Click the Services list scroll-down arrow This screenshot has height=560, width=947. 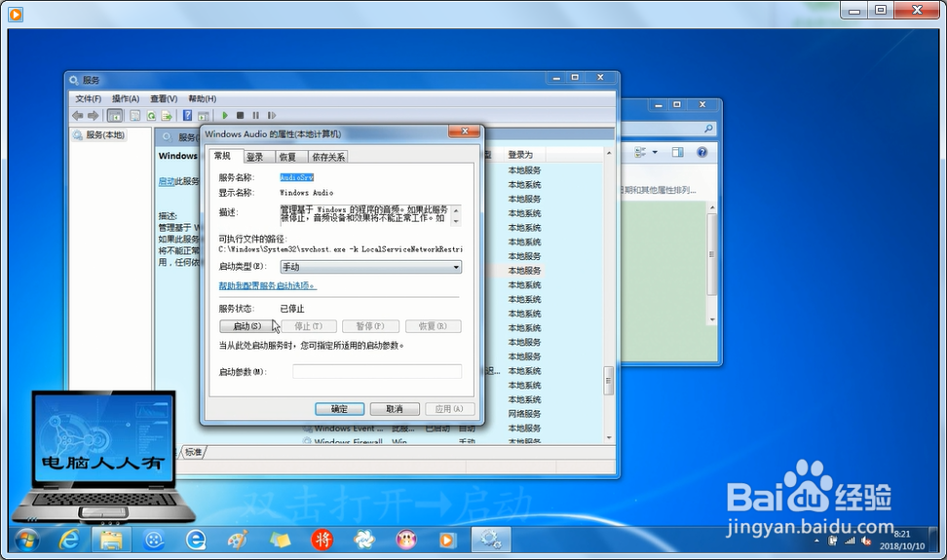[x=609, y=438]
